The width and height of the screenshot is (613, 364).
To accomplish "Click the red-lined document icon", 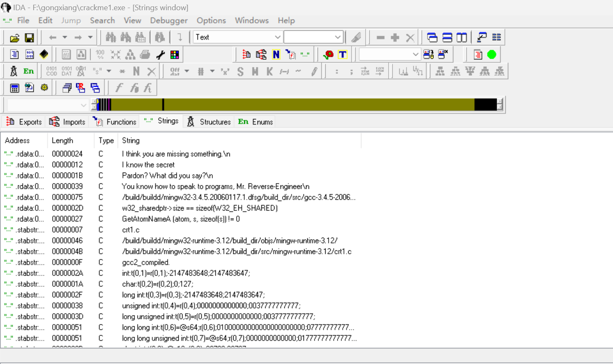I will pos(478,54).
